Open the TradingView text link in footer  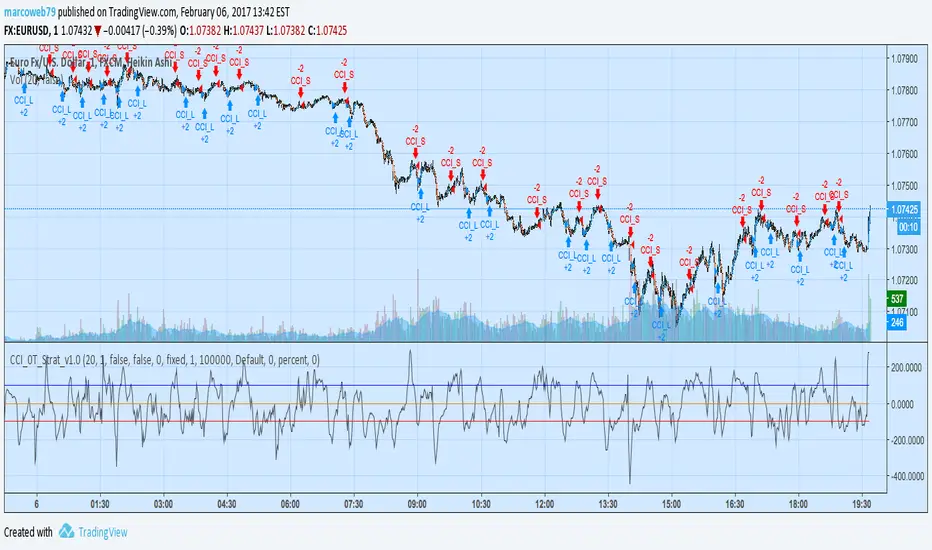(x=103, y=532)
